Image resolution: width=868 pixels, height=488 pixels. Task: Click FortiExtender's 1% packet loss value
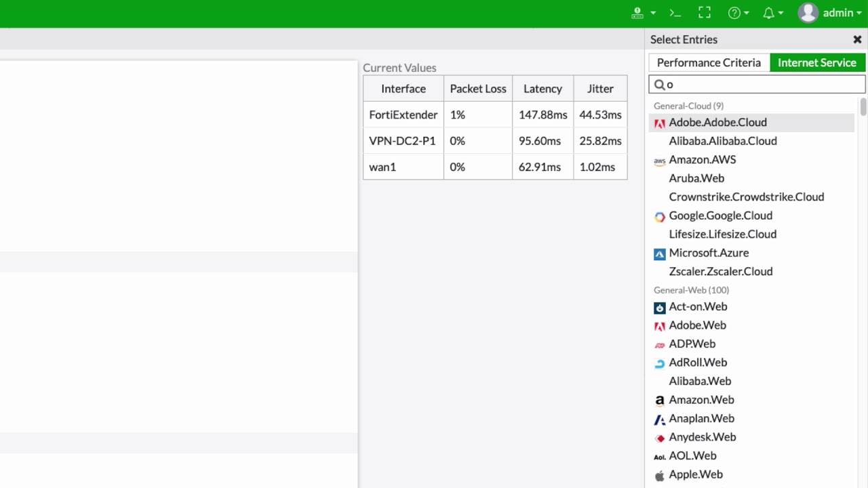458,115
